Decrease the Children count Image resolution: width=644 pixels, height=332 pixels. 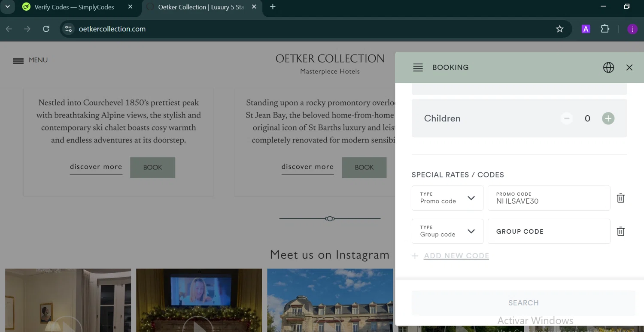pos(566,118)
